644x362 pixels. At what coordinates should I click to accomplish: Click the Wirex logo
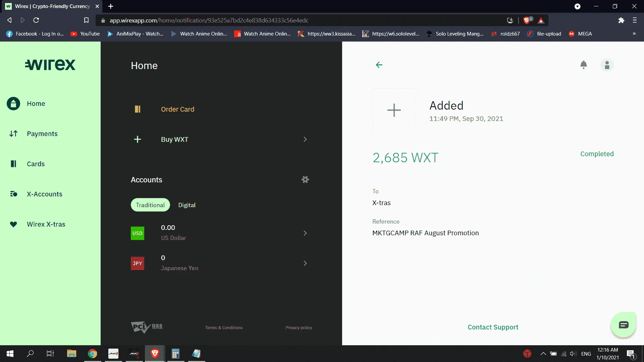click(x=50, y=65)
